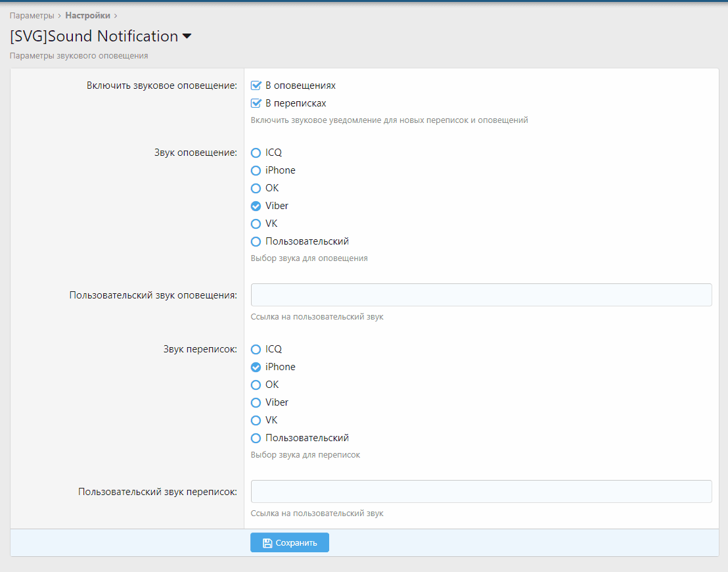Image resolution: width=728 pixels, height=572 pixels.
Task: Select ICQ as the conversation sound
Action: pos(255,348)
